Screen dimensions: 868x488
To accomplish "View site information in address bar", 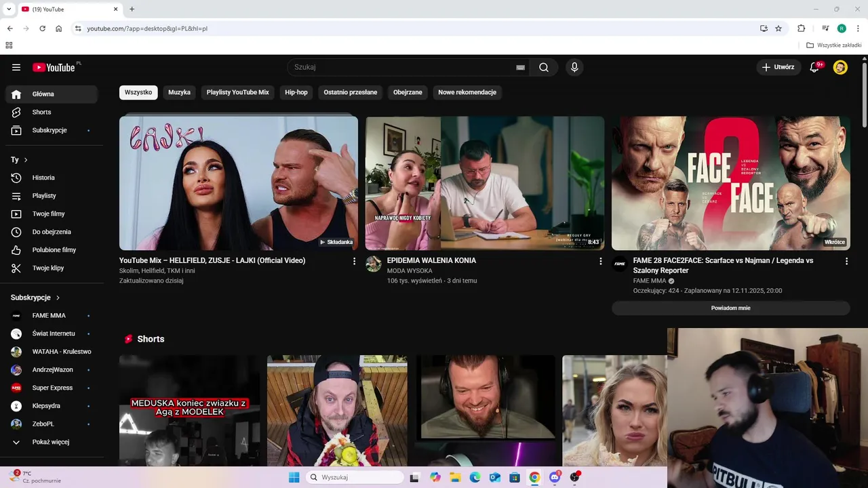I will point(78,28).
